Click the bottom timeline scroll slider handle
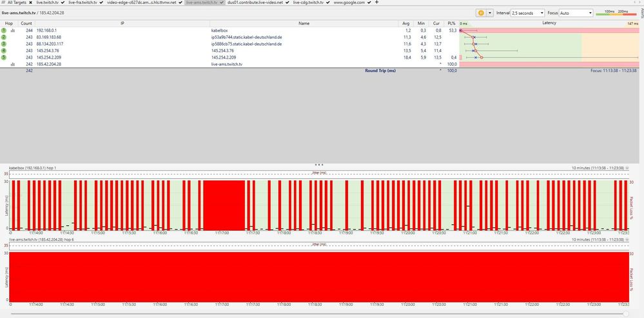 click(625, 313)
